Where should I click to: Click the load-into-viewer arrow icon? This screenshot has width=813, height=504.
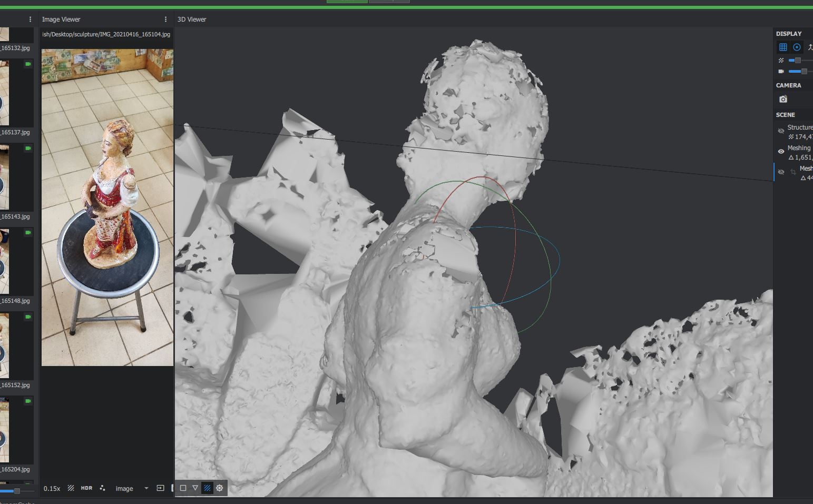[161, 488]
